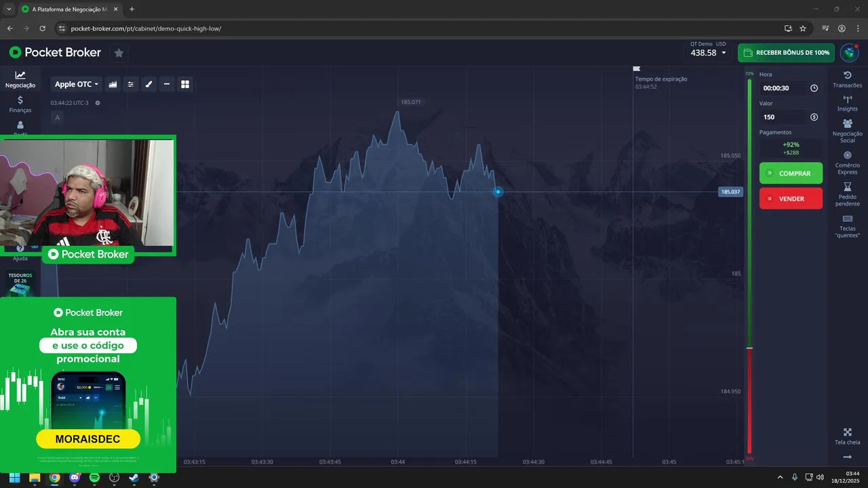Open the Finanças dollar section
This screenshot has width=868, height=488.
[x=20, y=104]
